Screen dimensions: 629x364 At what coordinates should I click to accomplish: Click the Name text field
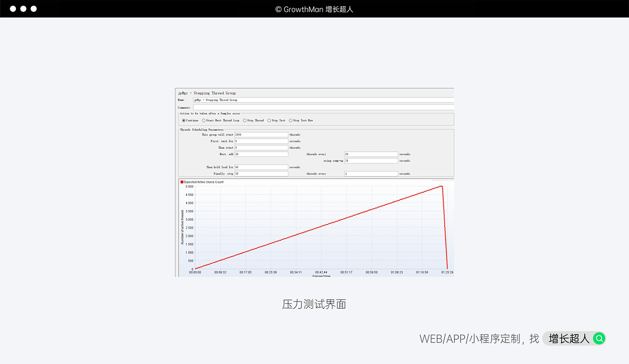[322, 100]
